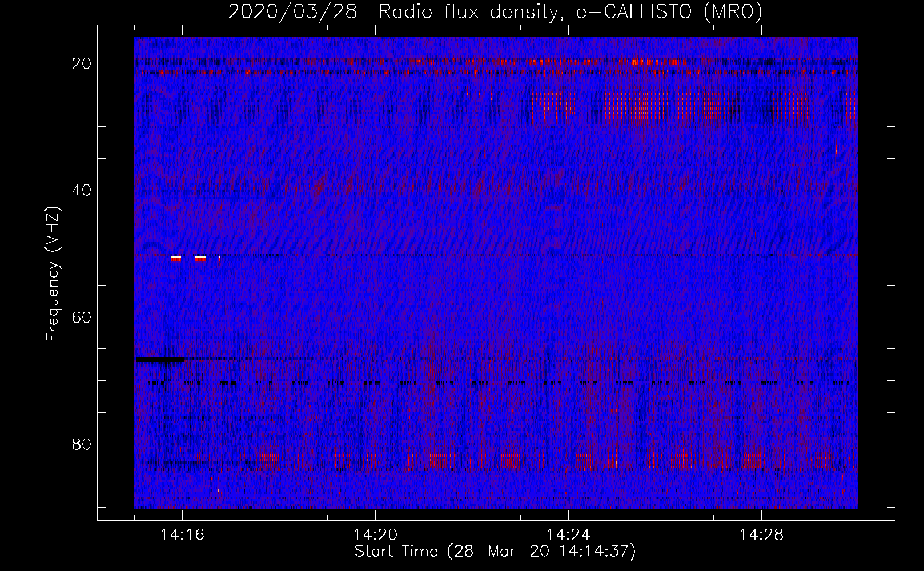This screenshot has height=571, width=924.
Task: Click the 'Frequency (MHZ)' y-axis label
Action: coord(53,274)
